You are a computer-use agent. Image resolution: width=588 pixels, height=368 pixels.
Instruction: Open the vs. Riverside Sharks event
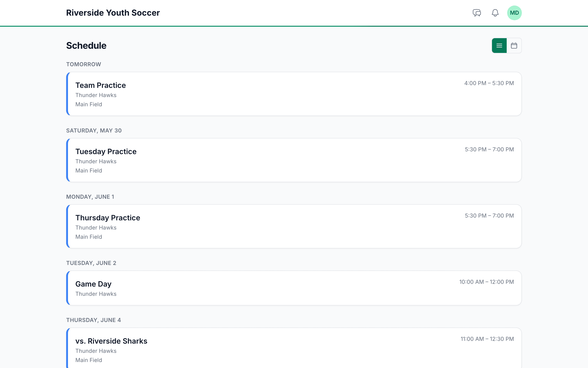(294, 348)
